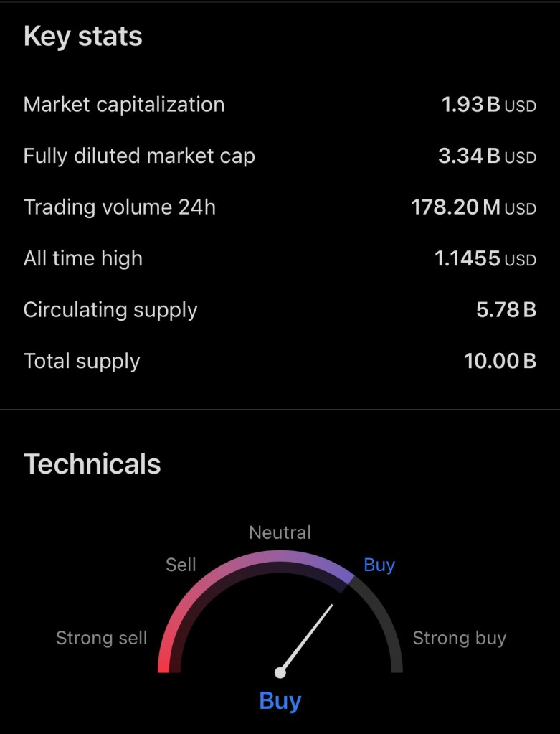Tap the Key stats section heading

[83, 37]
